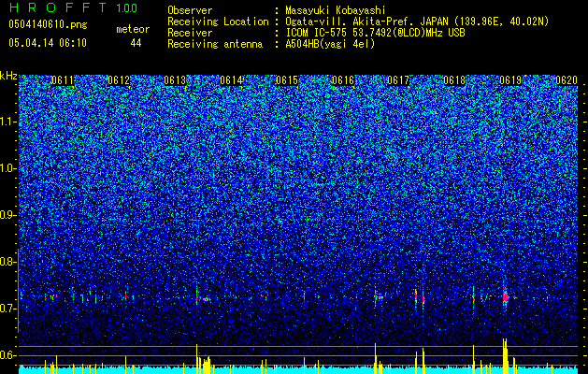Click the 0614 time marker
Viewport: 588px width, 374px height.
(231, 80)
